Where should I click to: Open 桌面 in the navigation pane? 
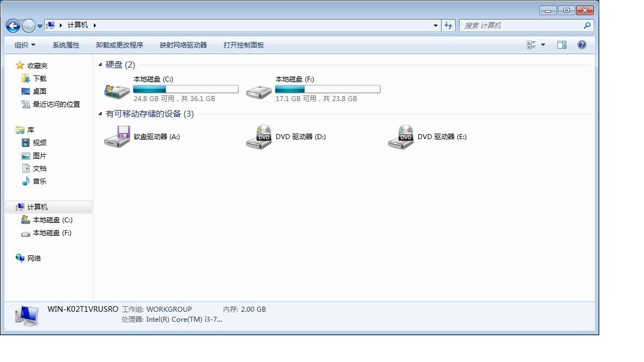click(40, 91)
